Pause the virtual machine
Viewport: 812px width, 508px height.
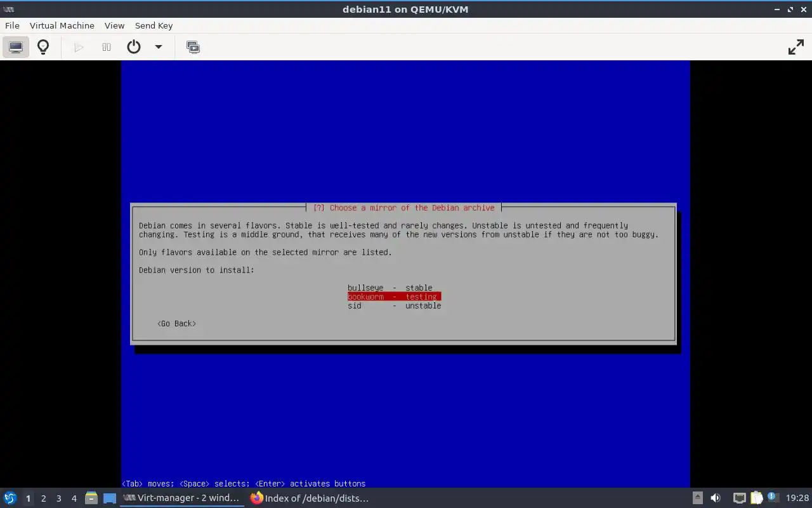[x=107, y=47]
